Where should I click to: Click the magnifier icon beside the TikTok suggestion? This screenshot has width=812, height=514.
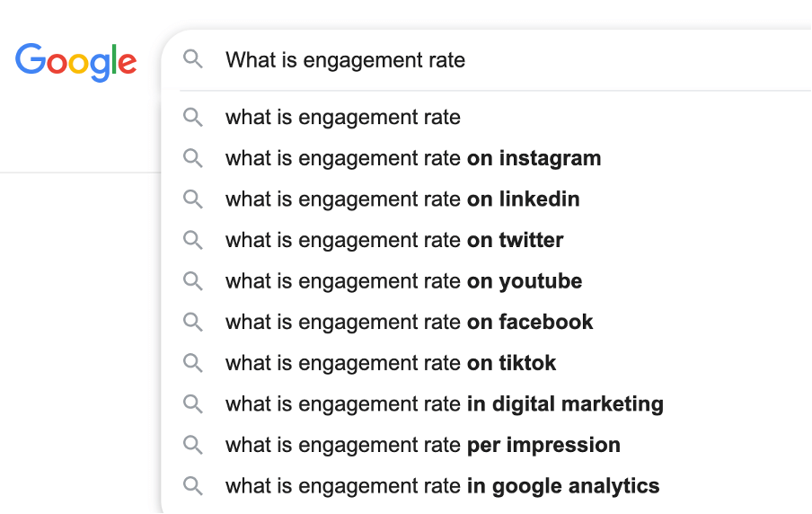[x=193, y=363]
